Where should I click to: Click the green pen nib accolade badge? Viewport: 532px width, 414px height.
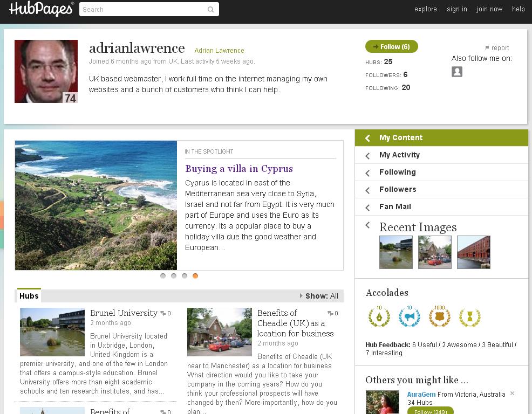[x=379, y=316]
